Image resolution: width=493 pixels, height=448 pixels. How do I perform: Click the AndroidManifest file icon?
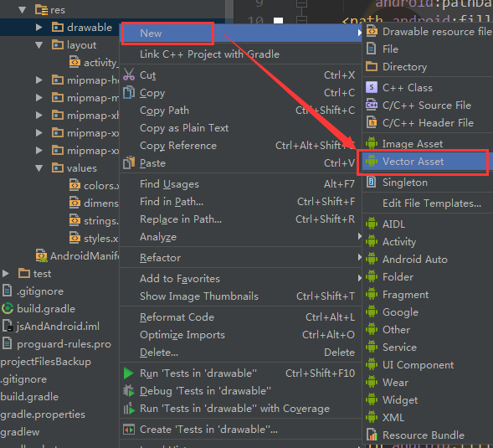pos(42,255)
